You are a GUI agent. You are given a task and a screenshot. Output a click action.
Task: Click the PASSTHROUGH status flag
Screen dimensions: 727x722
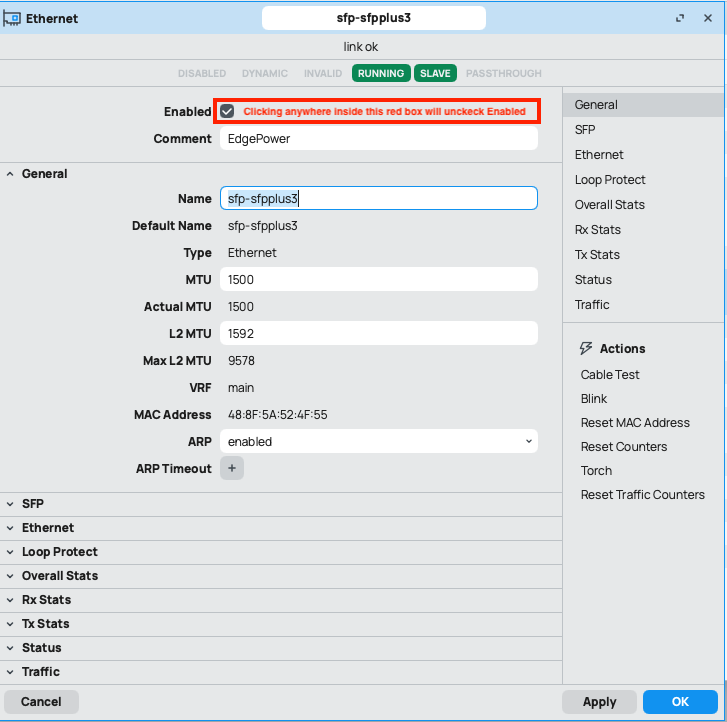tap(504, 74)
